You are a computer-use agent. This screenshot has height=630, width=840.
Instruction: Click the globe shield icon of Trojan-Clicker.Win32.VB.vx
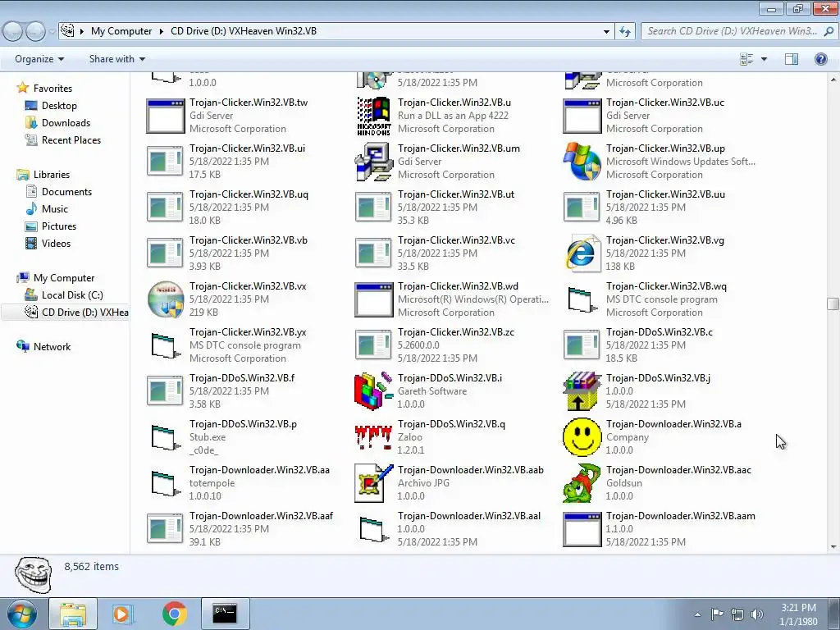click(166, 299)
